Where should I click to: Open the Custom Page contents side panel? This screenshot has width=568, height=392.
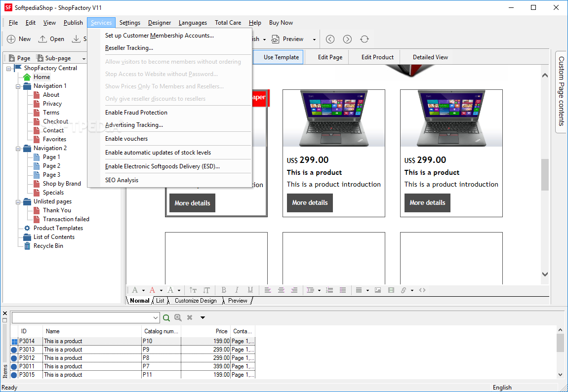click(x=561, y=91)
